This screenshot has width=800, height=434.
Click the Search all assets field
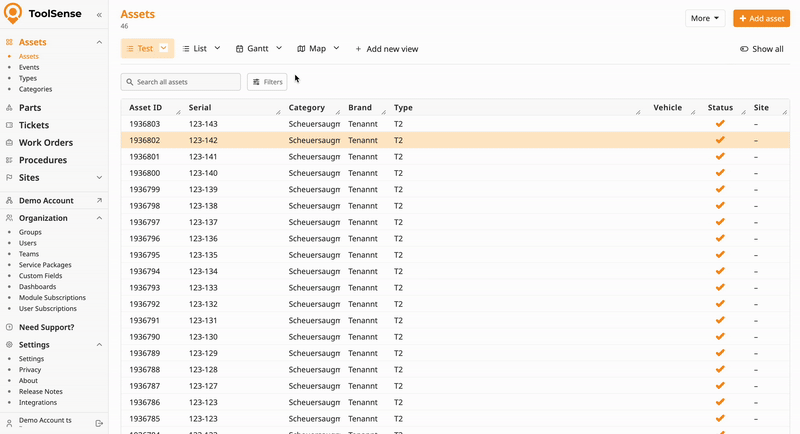coord(181,82)
